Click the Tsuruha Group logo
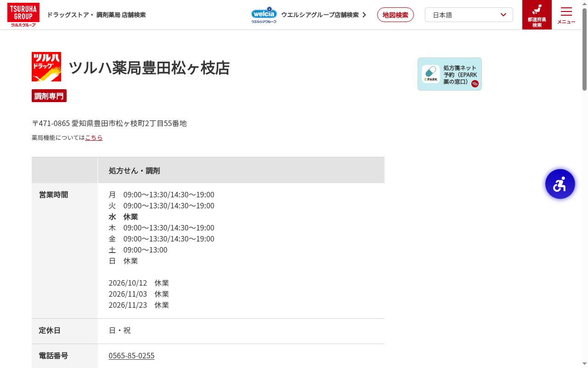The width and height of the screenshot is (588, 368). pos(23,15)
